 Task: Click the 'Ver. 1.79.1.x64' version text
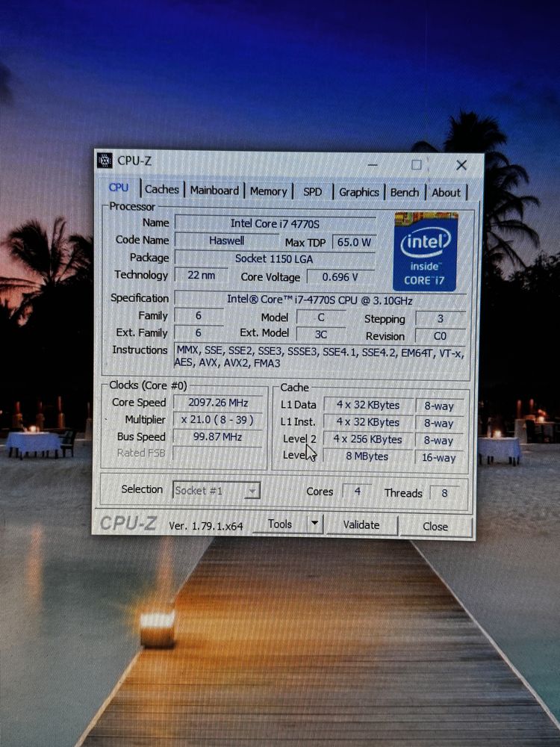pos(206,526)
